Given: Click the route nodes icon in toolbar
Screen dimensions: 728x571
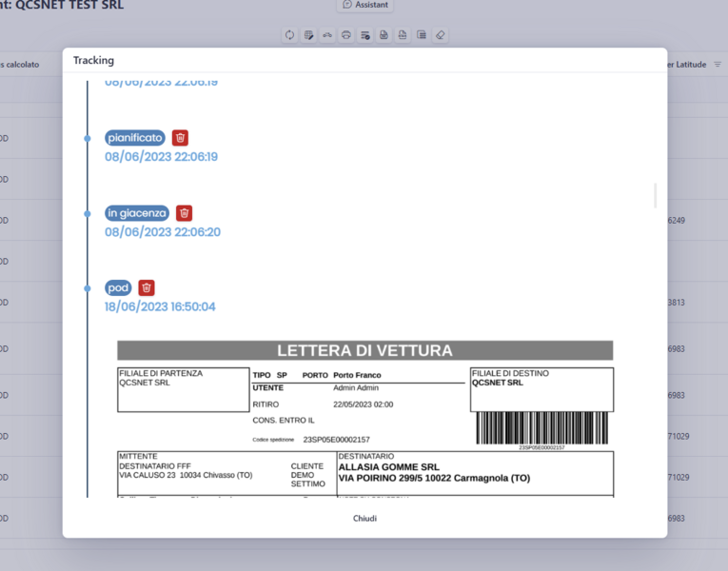Looking at the screenshot, I should [327, 35].
